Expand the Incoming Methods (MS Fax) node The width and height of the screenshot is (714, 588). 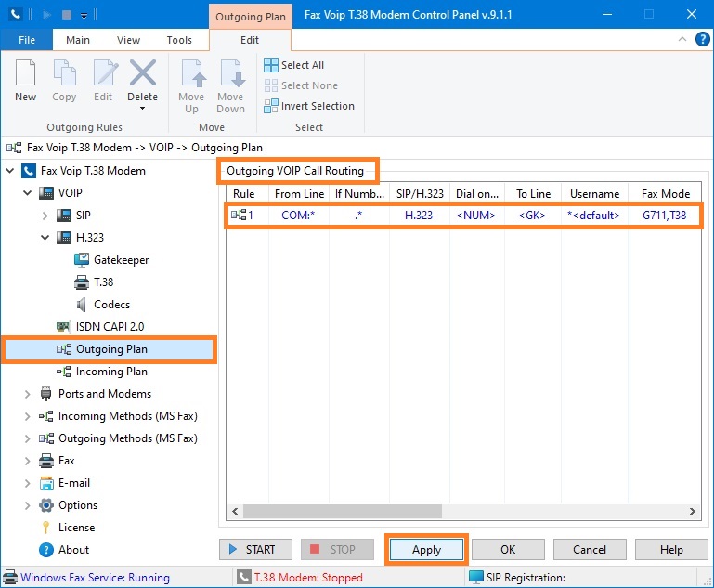pos(27,416)
